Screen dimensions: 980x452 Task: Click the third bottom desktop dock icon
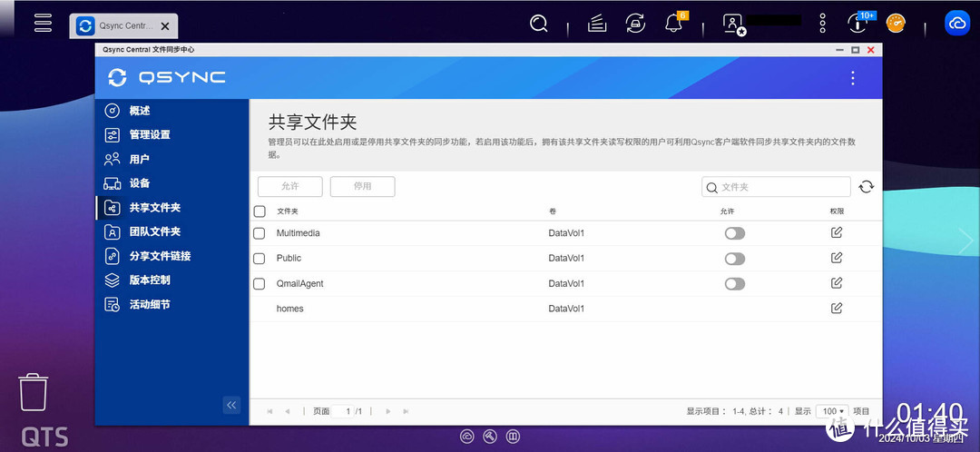(x=513, y=437)
